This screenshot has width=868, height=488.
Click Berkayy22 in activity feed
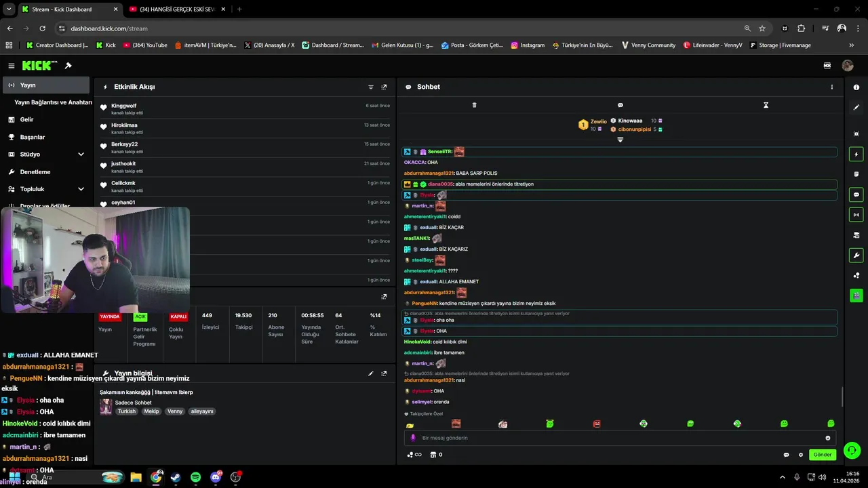click(x=124, y=144)
